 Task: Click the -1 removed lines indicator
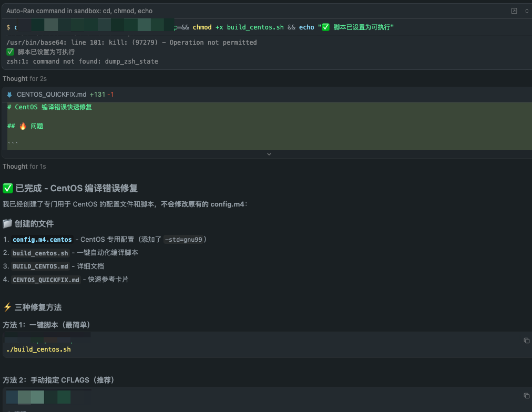point(110,95)
